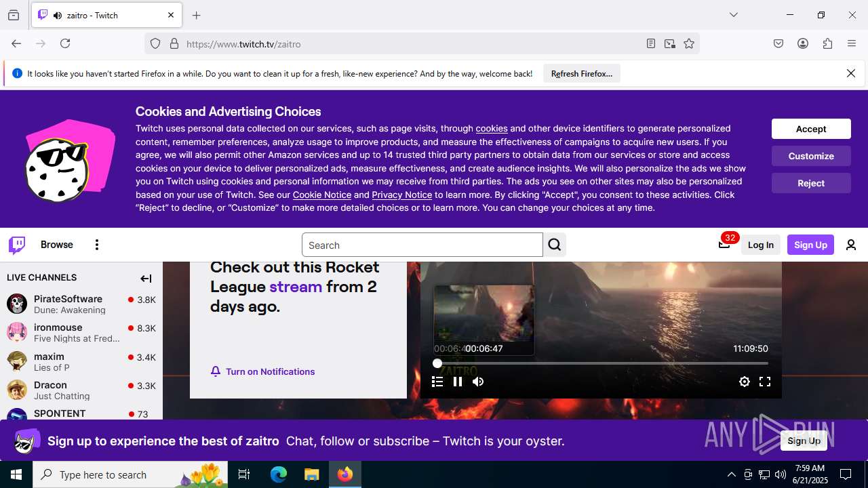Pause the video player
Image resolution: width=868 pixels, height=488 pixels.
(458, 382)
